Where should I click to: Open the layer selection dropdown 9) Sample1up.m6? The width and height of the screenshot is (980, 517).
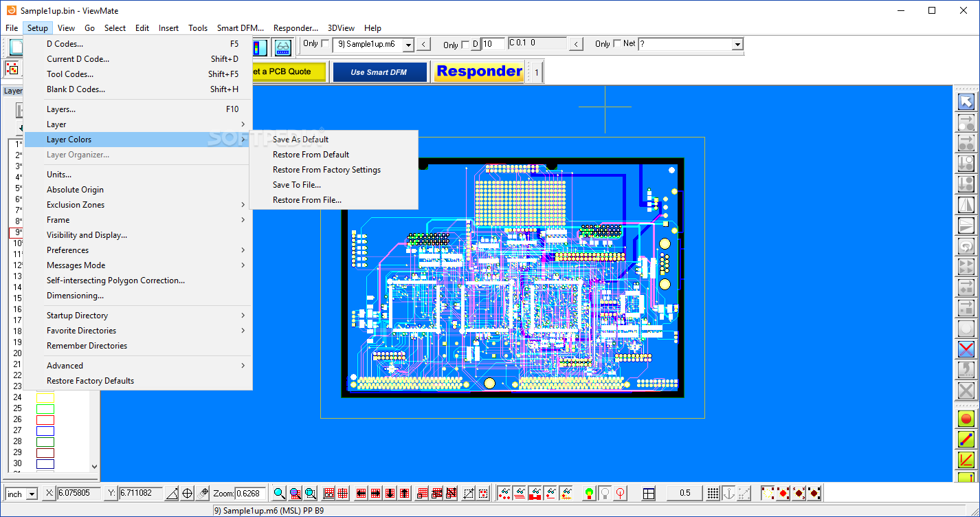[408, 45]
